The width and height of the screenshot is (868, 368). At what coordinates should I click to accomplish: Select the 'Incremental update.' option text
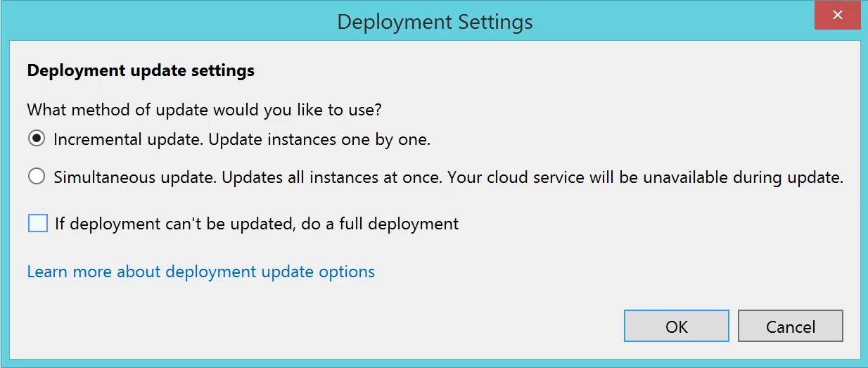pos(129,139)
